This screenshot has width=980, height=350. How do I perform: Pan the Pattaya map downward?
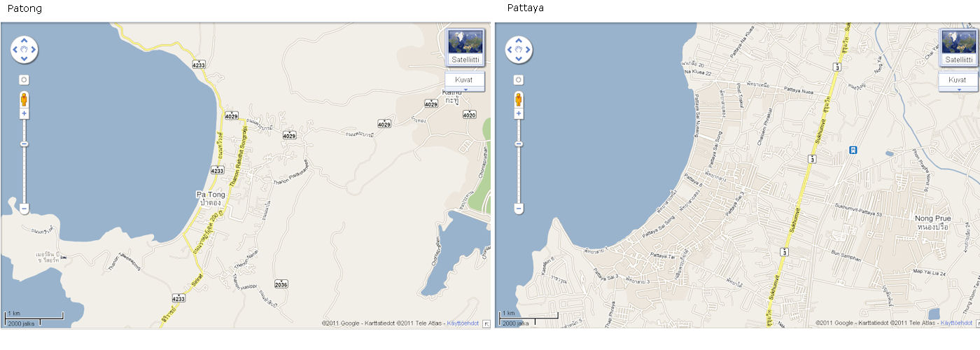tap(519, 58)
